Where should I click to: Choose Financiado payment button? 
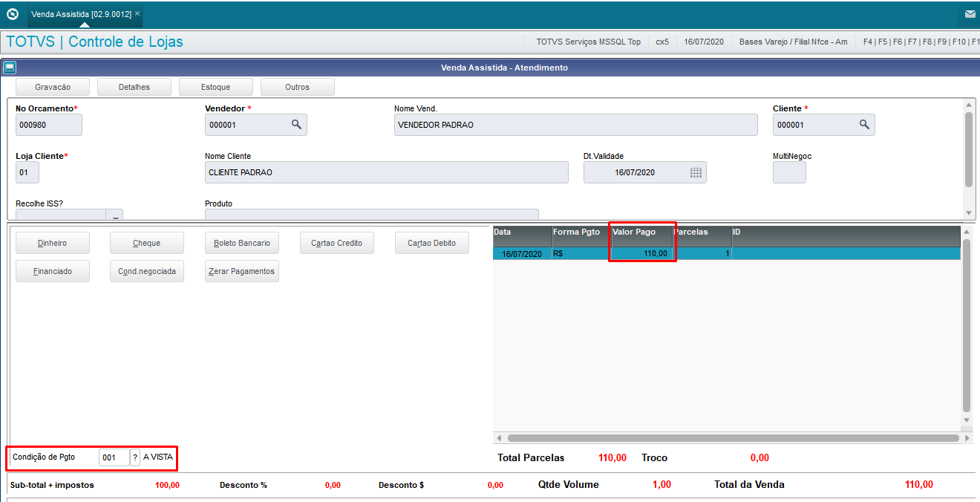(53, 271)
